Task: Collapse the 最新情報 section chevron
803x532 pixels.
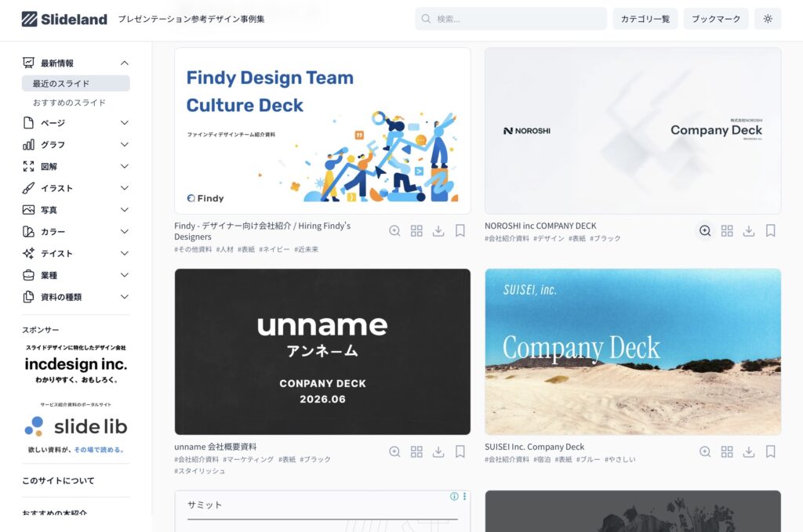Action: tap(125, 63)
